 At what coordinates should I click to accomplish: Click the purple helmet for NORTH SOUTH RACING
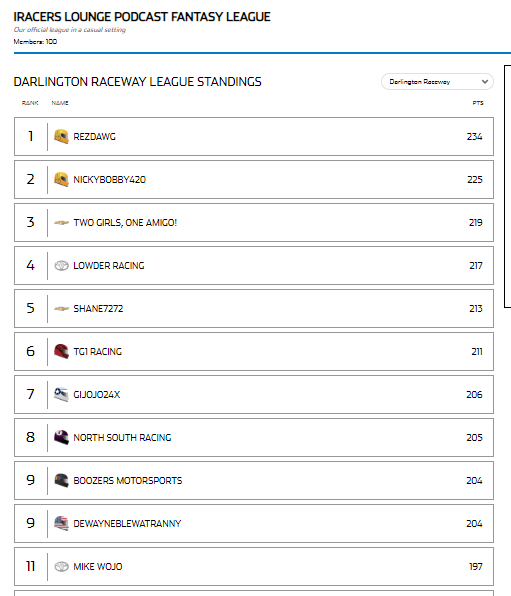click(x=61, y=437)
